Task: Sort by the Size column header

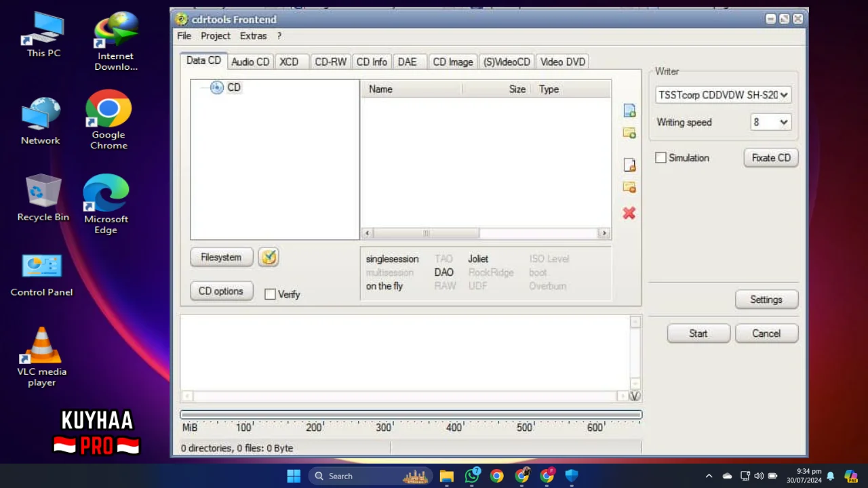Action: [x=498, y=89]
